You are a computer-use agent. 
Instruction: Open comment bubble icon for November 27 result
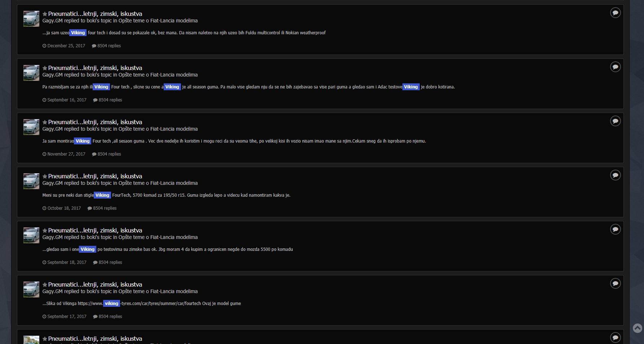[x=615, y=121]
